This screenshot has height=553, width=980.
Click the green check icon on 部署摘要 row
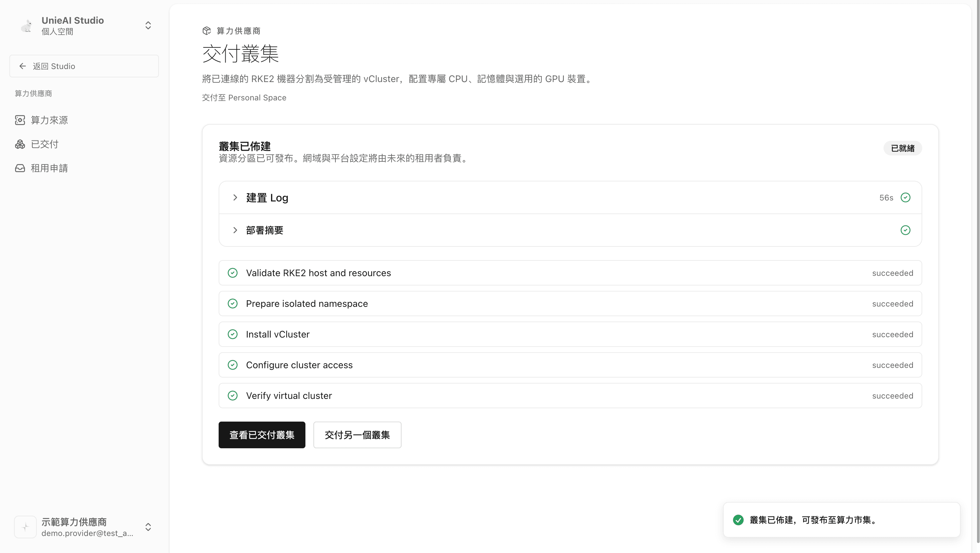point(906,230)
